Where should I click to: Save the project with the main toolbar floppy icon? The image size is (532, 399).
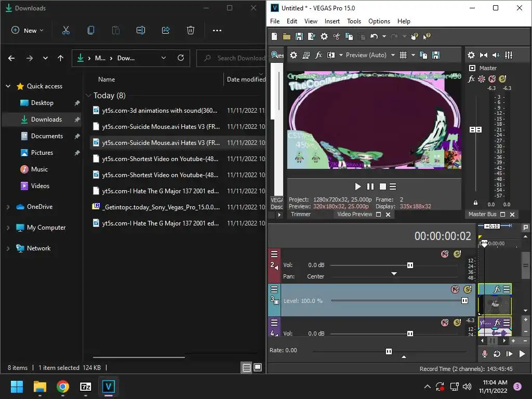[299, 36]
